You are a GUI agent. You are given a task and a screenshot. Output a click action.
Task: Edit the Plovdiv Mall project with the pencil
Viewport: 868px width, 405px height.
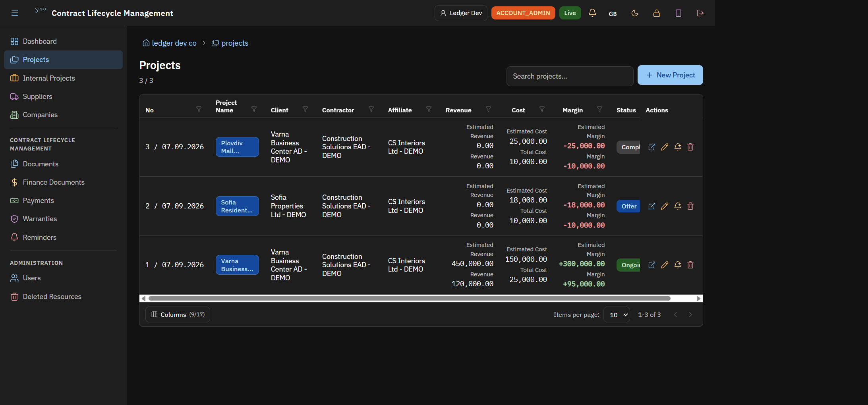pos(665,147)
